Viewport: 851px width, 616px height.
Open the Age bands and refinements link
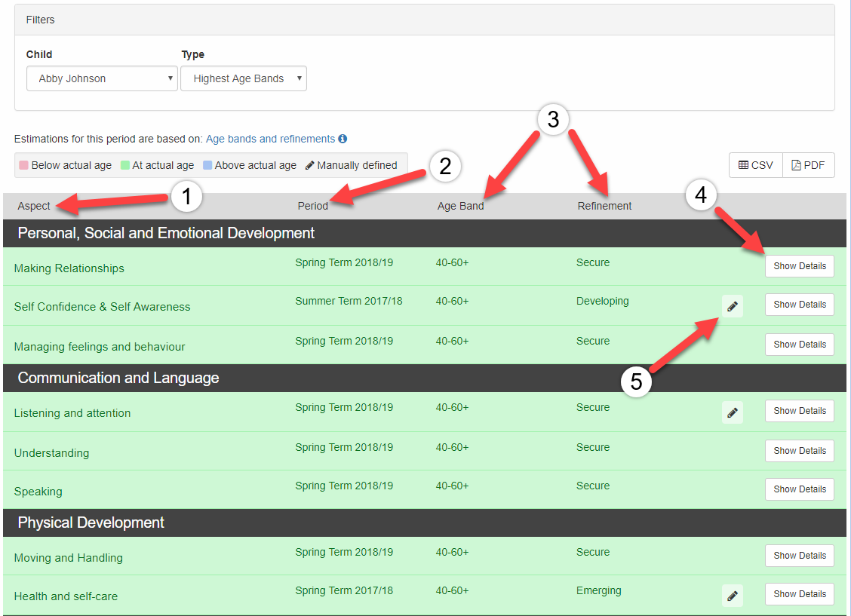pos(270,139)
